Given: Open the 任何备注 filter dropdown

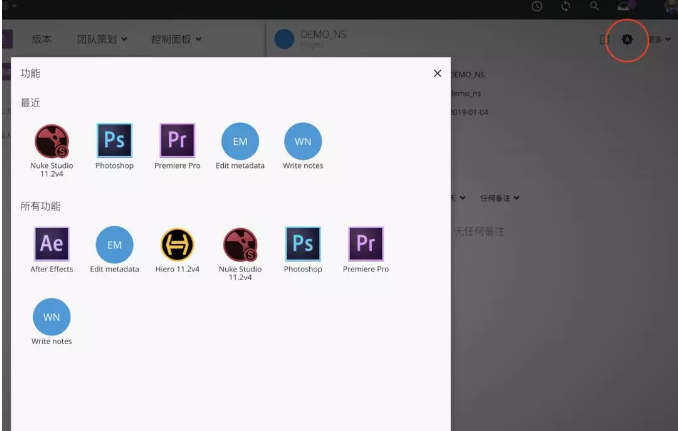Looking at the screenshot, I should (499, 198).
